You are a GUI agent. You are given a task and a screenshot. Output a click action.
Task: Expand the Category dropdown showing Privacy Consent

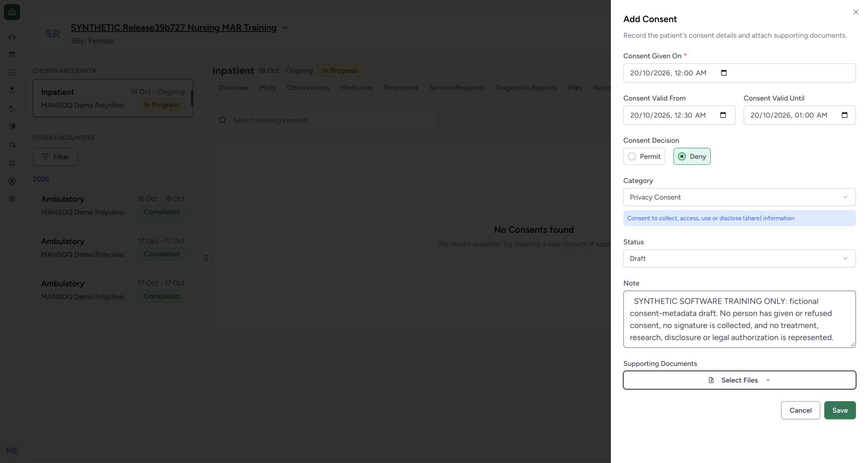(739, 197)
